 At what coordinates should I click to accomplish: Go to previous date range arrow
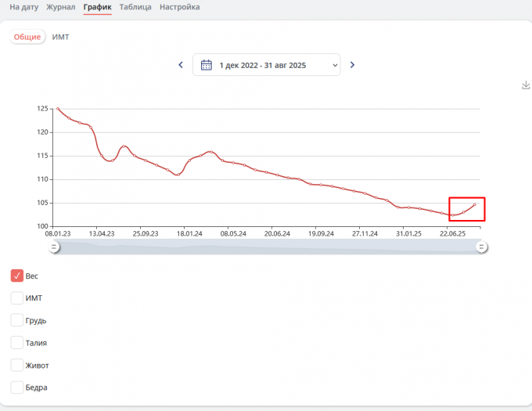click(181, 65)
